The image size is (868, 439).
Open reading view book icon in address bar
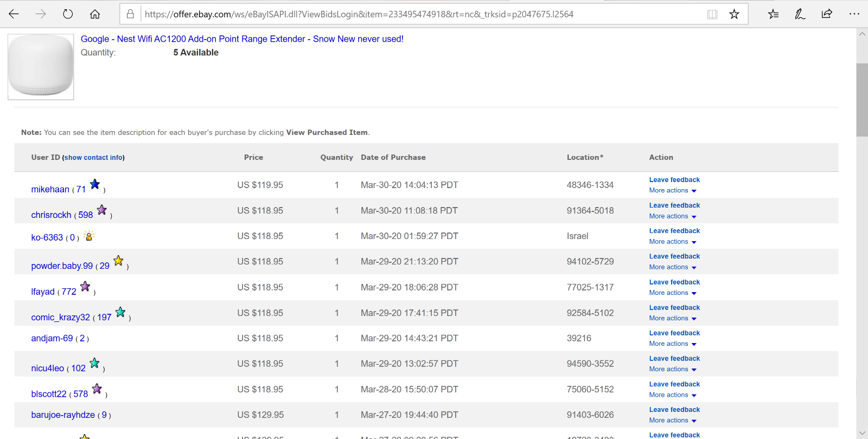pyautogui.click(x=712, y=14)
